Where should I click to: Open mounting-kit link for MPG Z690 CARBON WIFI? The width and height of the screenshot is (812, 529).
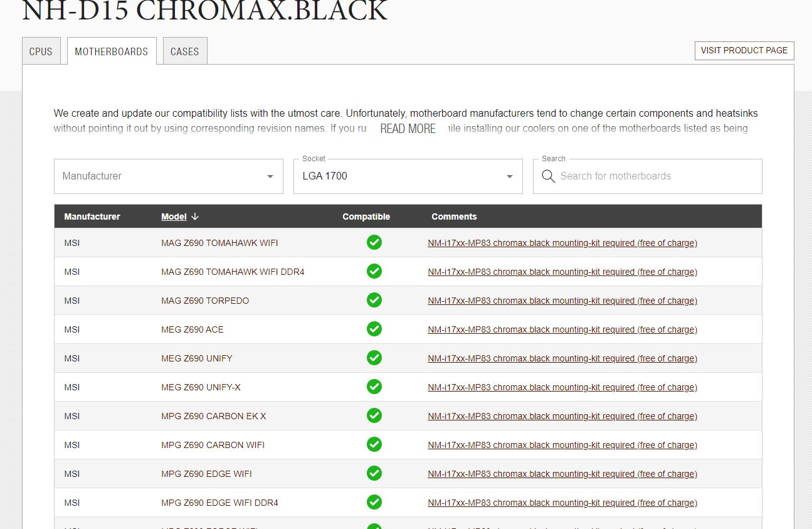[562, 445]
